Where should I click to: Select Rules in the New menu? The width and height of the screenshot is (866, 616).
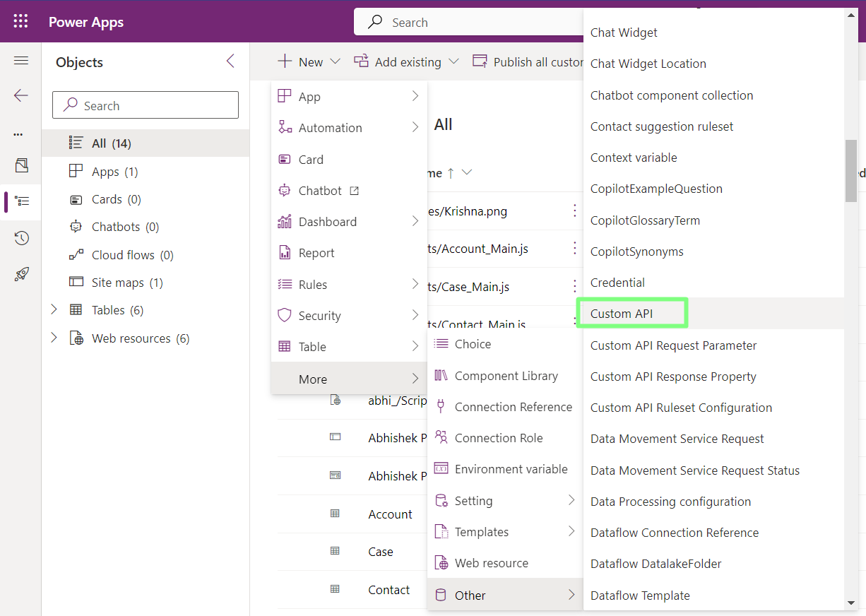[349, 284]
